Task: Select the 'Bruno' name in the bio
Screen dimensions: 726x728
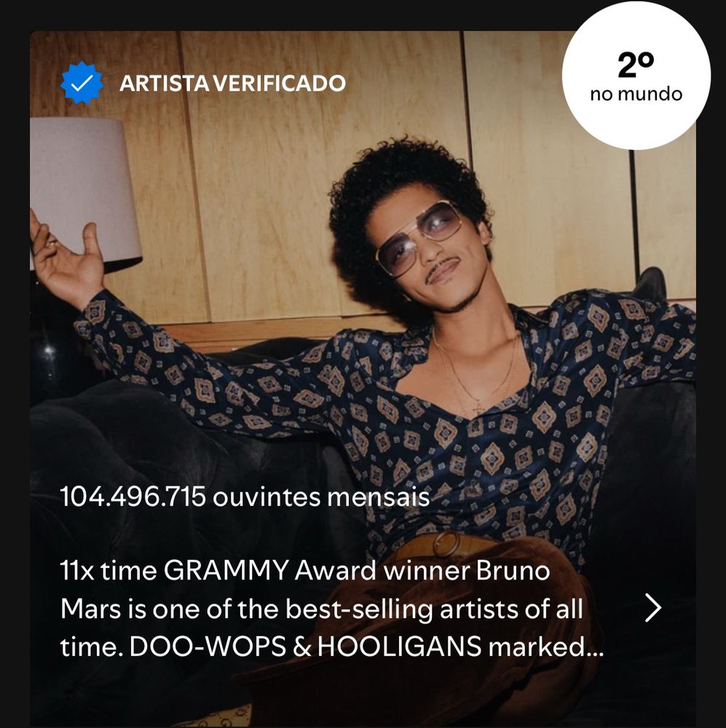Action: pos(513,571)
